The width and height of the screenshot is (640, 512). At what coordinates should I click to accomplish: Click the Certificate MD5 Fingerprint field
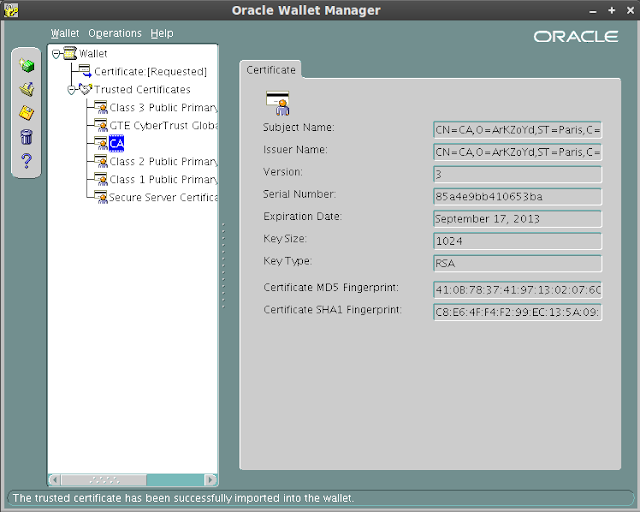click(517, 290)
